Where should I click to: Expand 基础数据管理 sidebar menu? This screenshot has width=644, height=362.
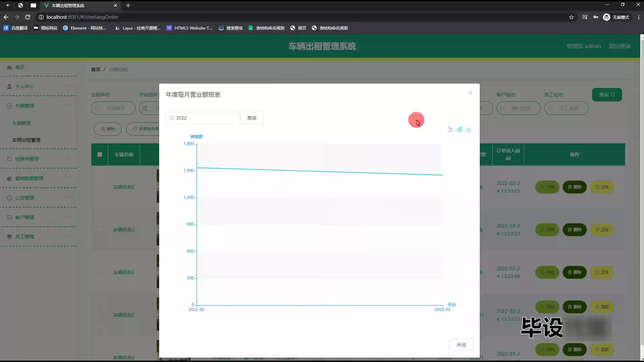point(38,178)
